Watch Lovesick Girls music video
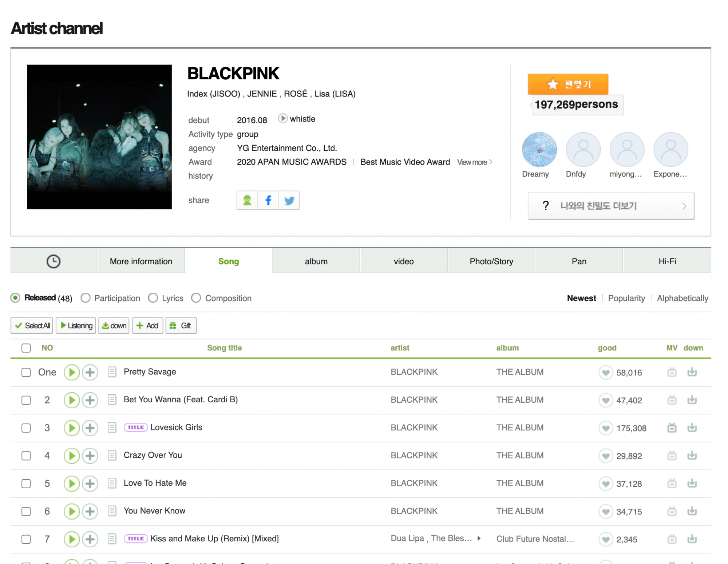 point(672,428)
